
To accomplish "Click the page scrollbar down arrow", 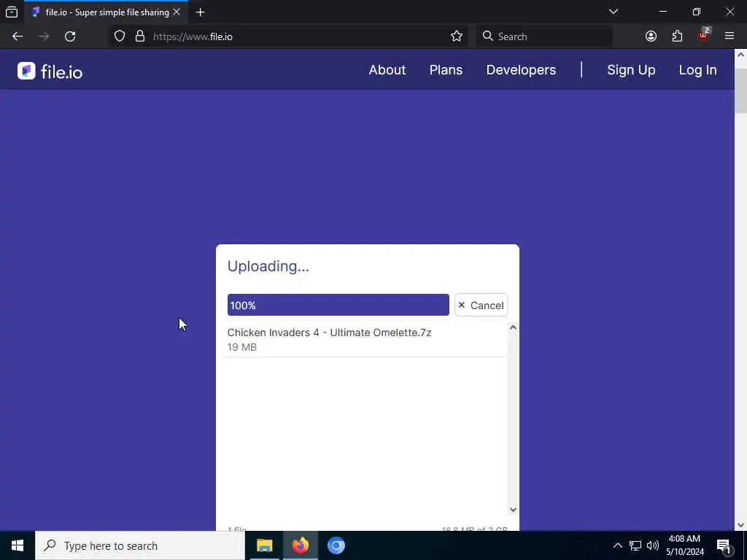I will tap(740, 525).
